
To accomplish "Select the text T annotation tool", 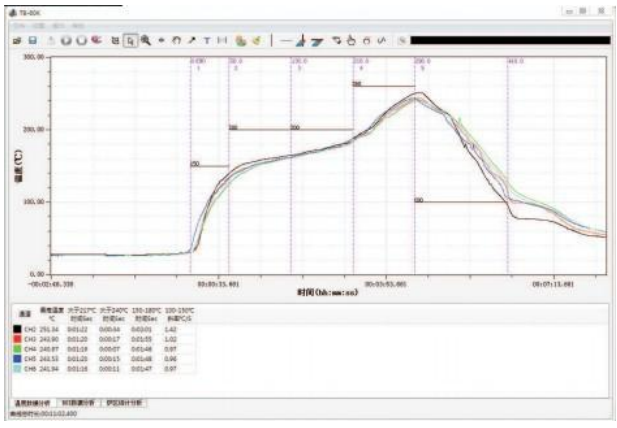I will [x=207, y=41].
